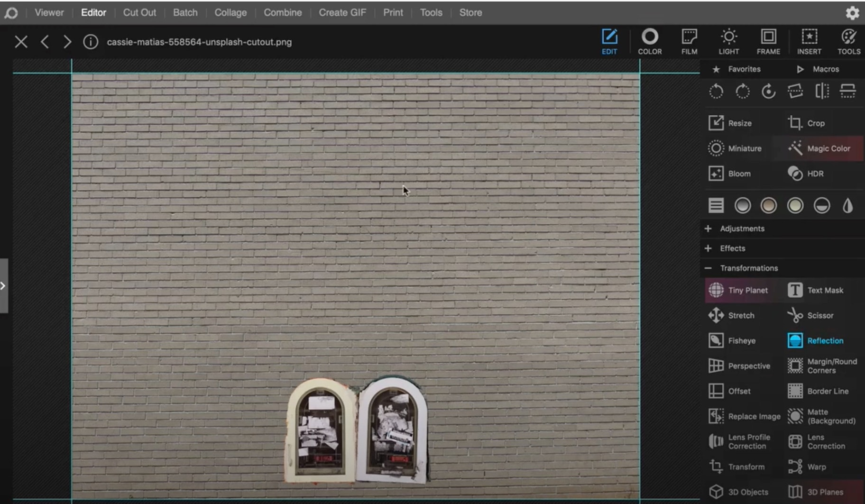Expand the Effects section
Image resolution: width=865 pixels, height=504 pixels.
pos(732,248)
